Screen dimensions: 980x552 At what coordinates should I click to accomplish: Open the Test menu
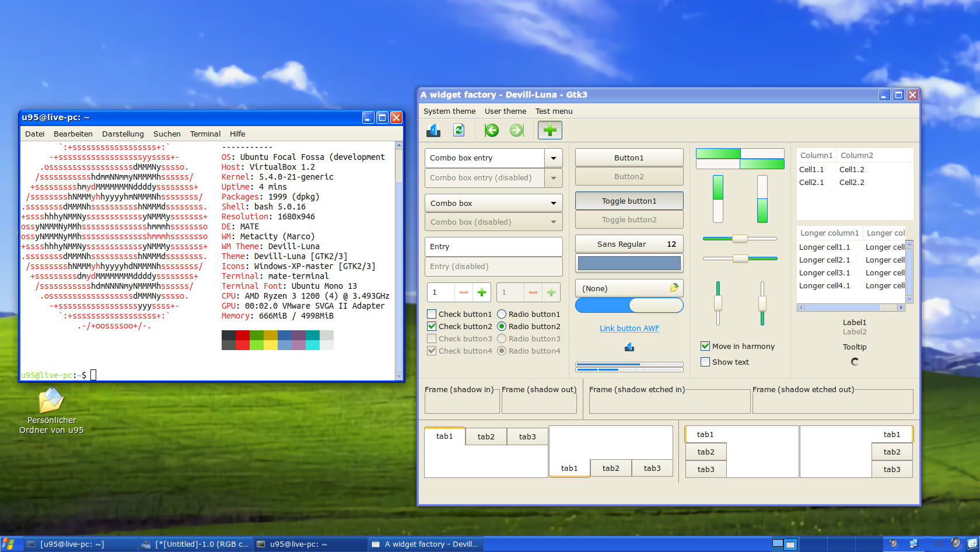[x=554, y=111]
